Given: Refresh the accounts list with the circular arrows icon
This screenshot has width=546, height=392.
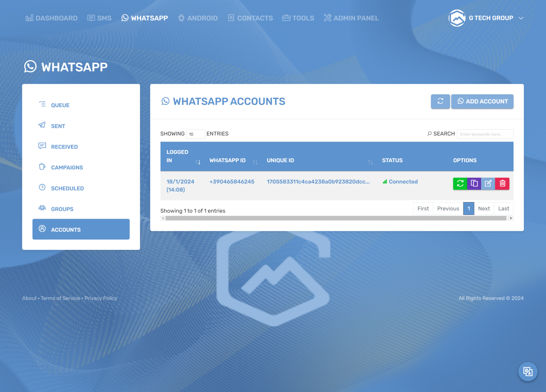Looking at the screenshot, I should (x=440, y=101).
